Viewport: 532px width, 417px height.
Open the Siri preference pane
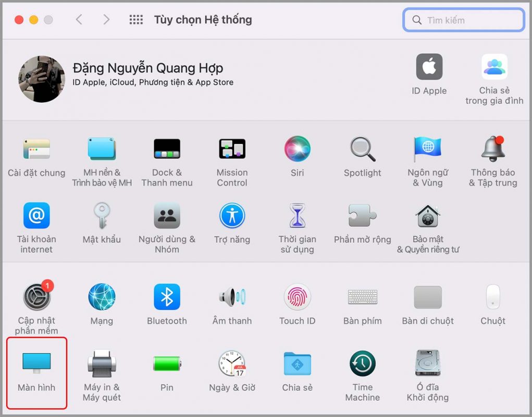tap(297, 149)
